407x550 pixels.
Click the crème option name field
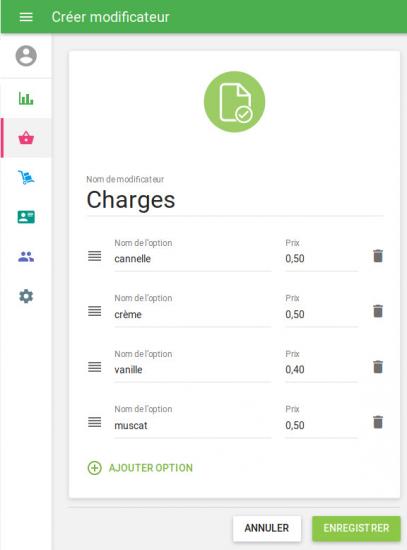click(193, 314)
